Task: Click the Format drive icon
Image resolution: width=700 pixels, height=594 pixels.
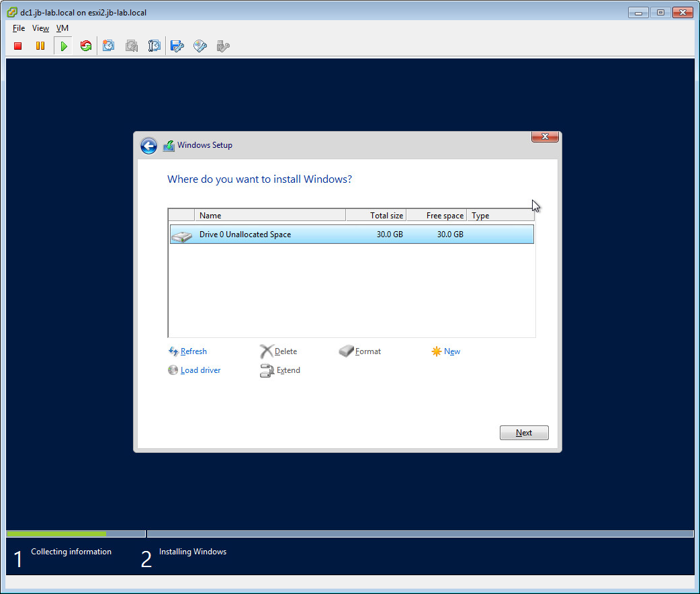Action: [x=346, y=351]
